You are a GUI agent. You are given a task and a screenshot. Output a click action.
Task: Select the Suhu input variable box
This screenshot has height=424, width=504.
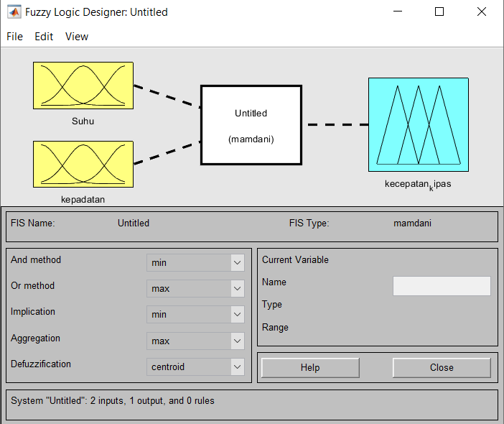[83, 86]
